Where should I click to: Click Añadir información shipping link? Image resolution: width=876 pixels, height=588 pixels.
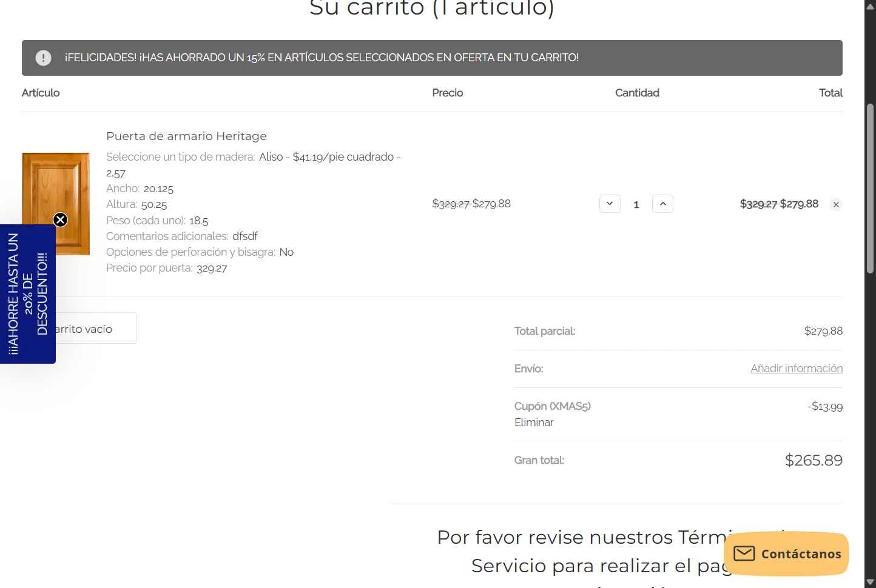797,369
